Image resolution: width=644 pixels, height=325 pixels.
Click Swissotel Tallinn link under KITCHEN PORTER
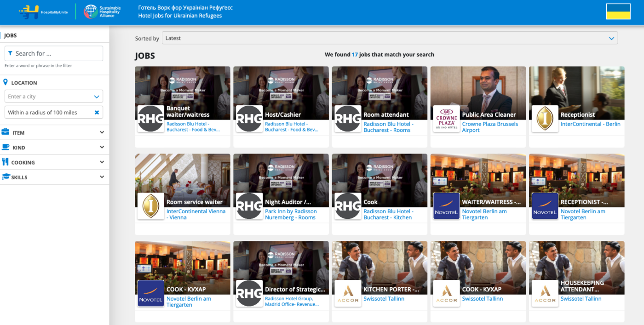point(384,298)
